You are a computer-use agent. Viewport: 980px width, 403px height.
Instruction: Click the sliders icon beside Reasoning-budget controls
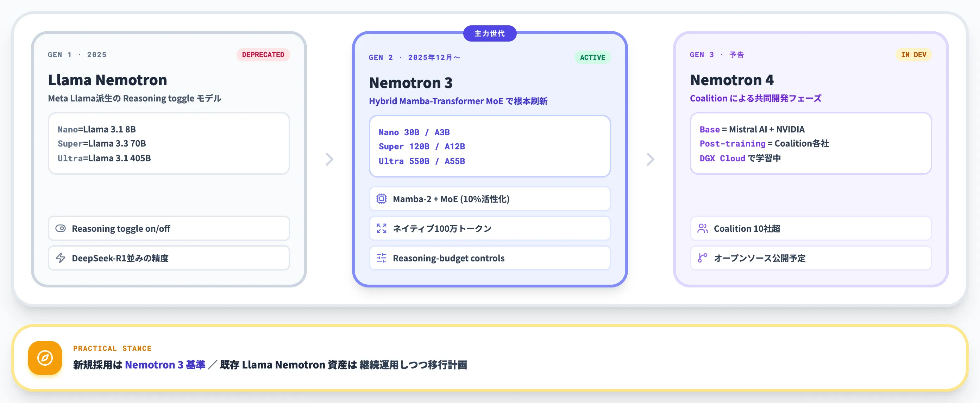[x=382, y=258]
